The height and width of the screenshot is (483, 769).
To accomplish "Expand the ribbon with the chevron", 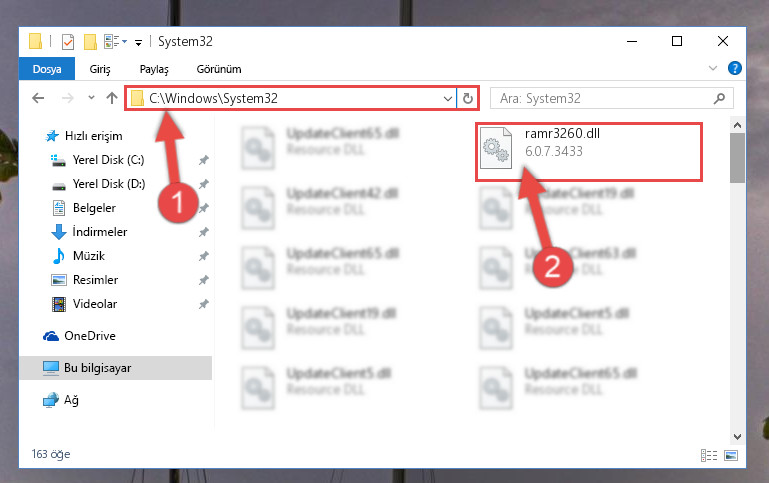I will point(713,68).
